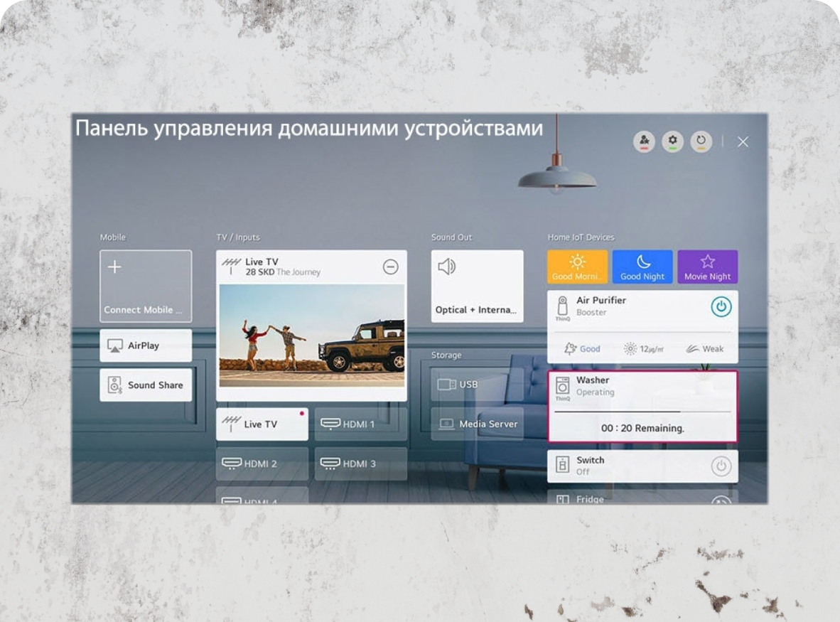Click the 00 : 20 Remaining text

642,428
